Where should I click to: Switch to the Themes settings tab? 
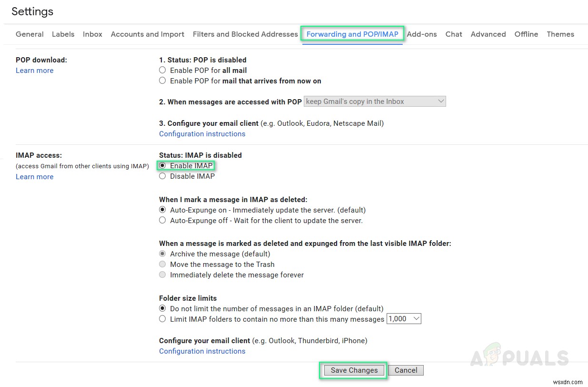pyautogui.click(x=560, y=34)
